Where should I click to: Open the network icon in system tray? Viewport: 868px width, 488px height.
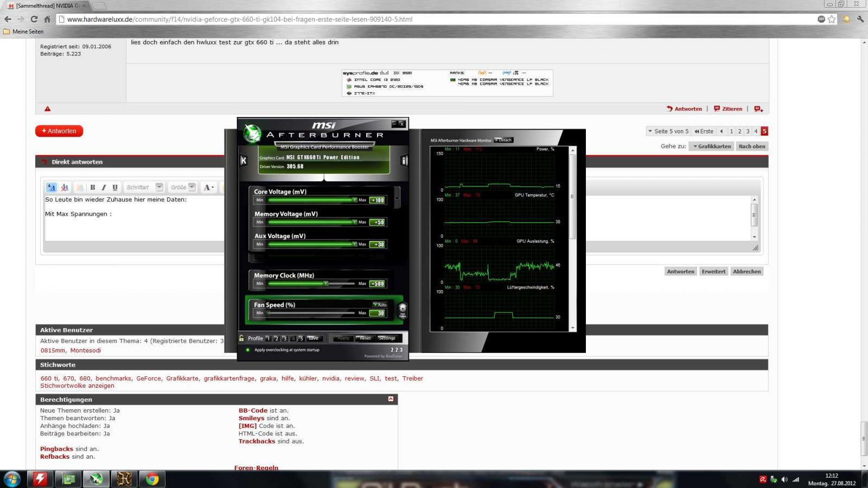tap(796, 479)
